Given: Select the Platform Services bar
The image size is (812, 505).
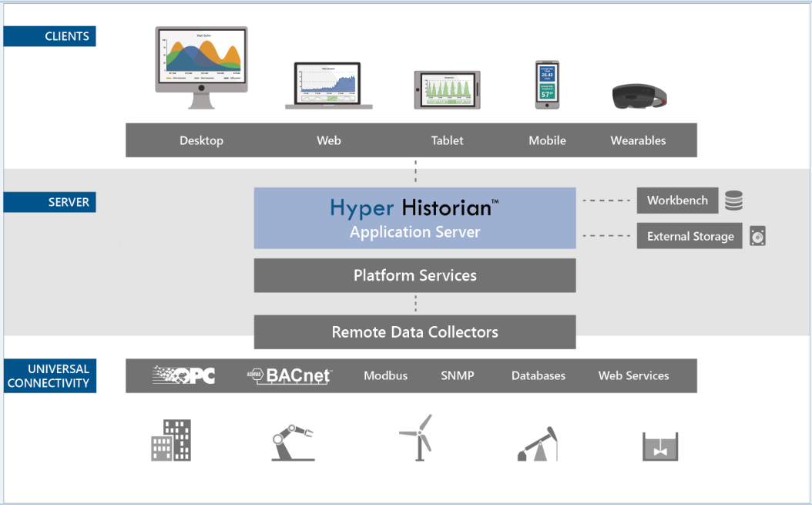Looking at the screenshot, I should 414,275.
